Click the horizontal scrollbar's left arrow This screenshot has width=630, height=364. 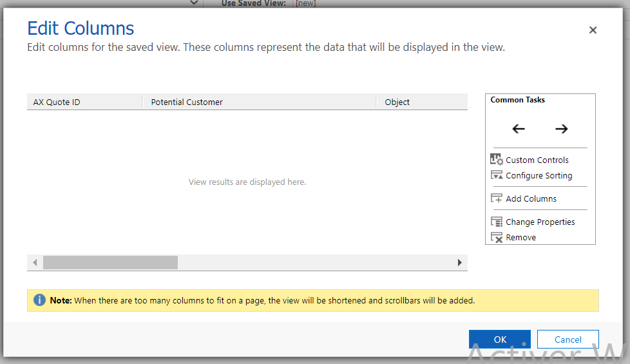click(35, 262)
